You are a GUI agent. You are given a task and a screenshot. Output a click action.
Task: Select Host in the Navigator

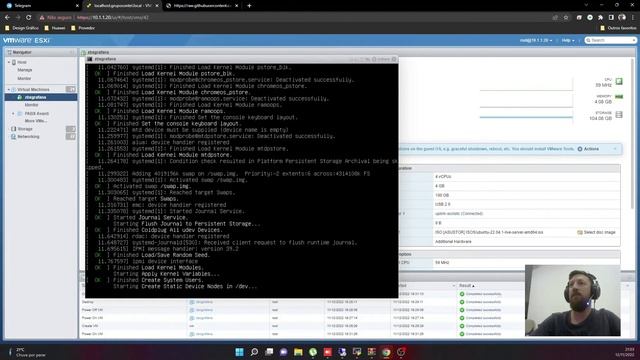(x=22, y=62)
